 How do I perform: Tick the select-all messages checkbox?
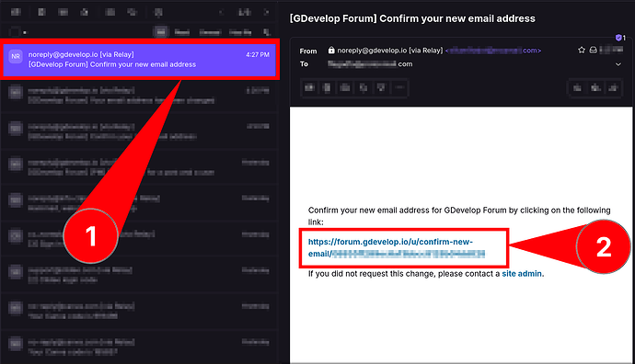15,32
